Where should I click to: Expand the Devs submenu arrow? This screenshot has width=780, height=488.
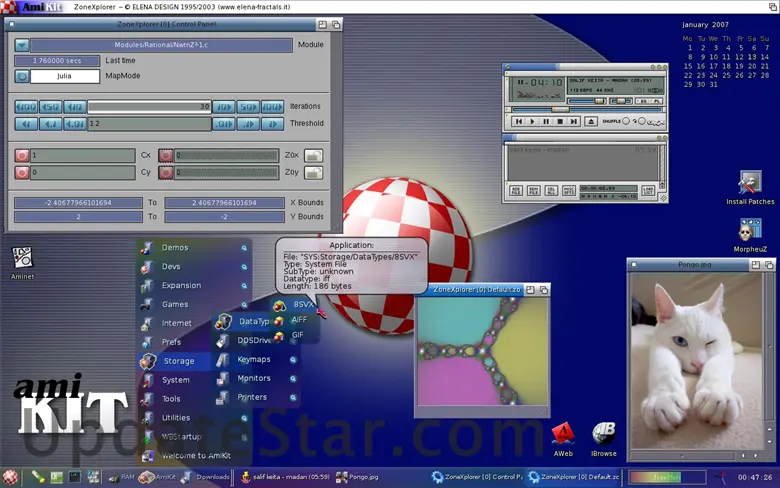point(244,267)
